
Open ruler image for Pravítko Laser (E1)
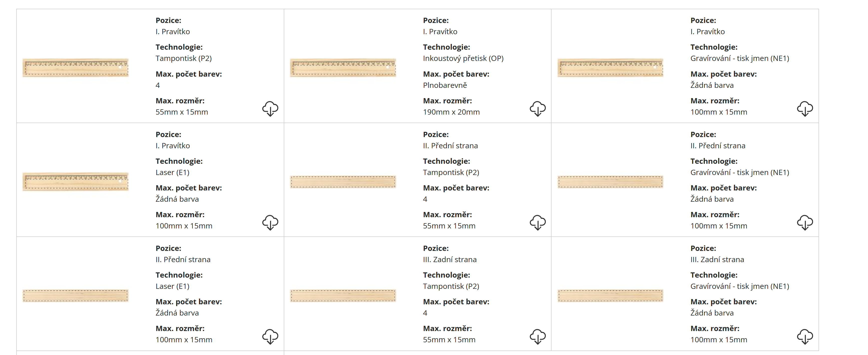[x=75, y=181]
